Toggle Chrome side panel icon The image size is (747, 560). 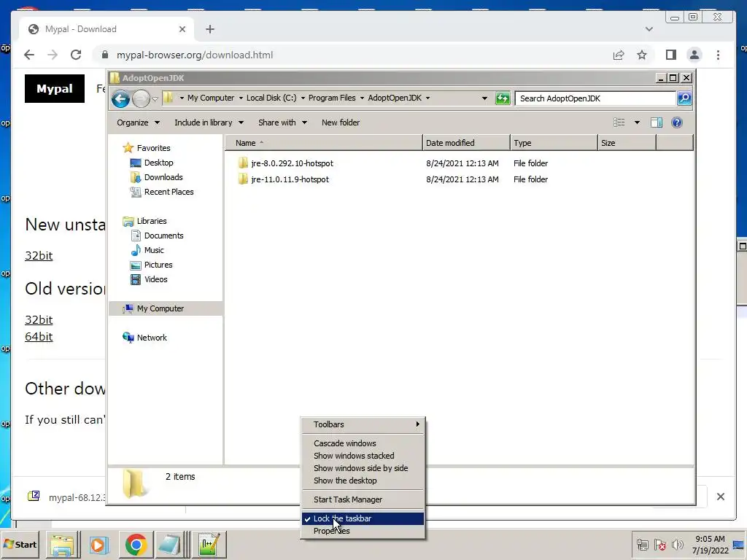(671, 55)
